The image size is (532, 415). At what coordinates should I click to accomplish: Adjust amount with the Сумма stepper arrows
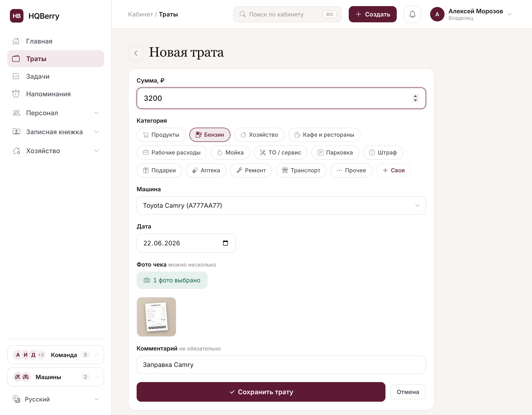[x=415, y=98]
